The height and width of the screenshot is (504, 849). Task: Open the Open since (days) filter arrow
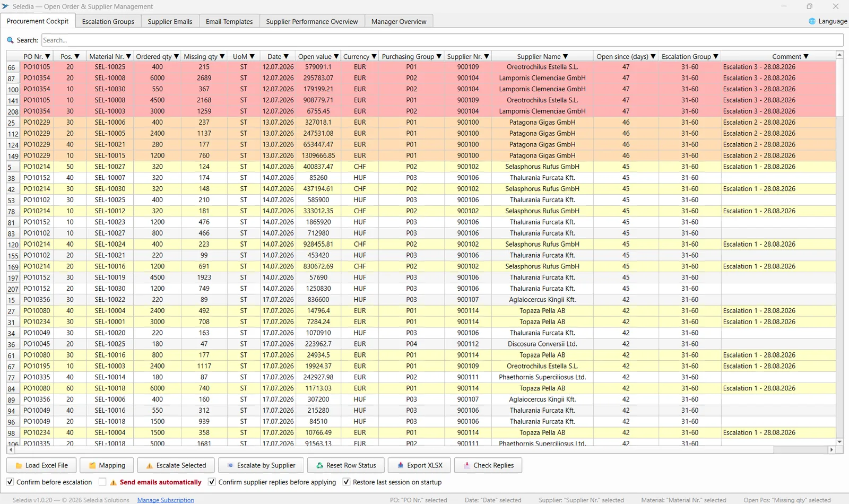(653, 56)
